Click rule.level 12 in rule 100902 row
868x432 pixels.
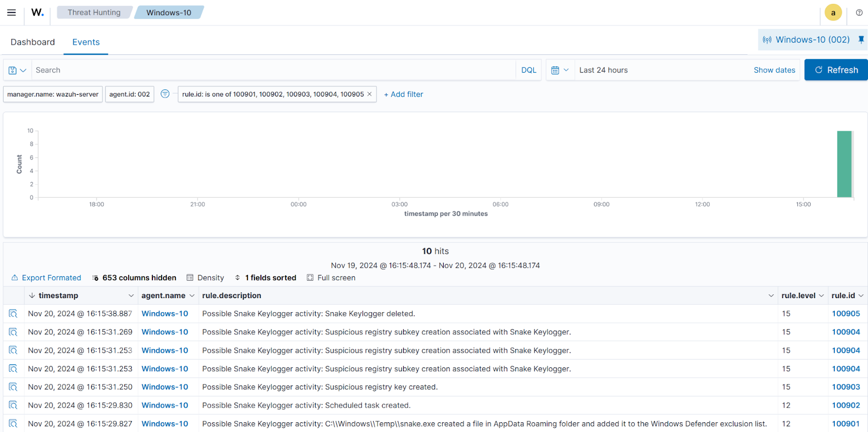786,405
